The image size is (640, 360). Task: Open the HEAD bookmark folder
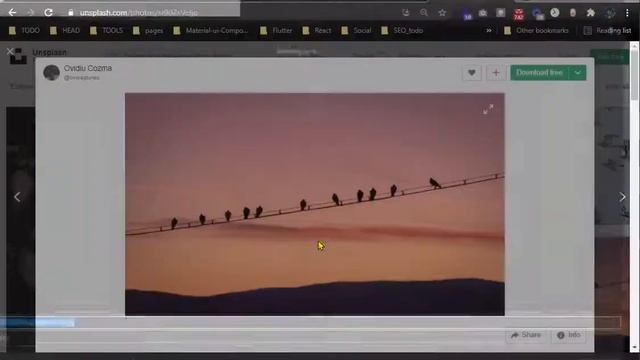tap(65, 31)
